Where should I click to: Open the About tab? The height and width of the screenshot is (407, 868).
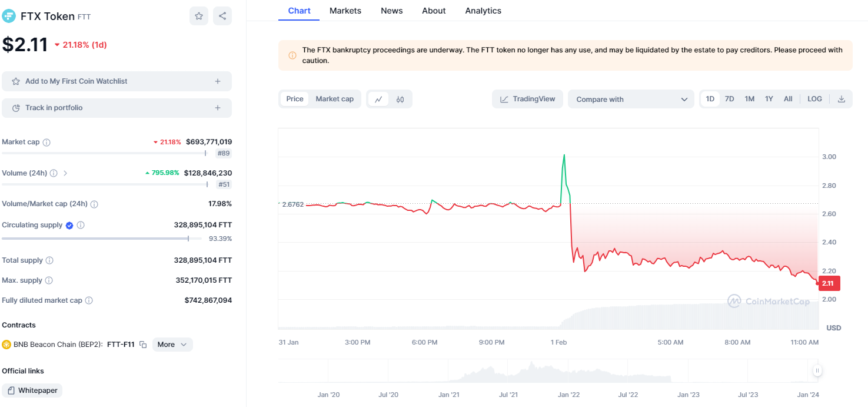coord(434,11)
